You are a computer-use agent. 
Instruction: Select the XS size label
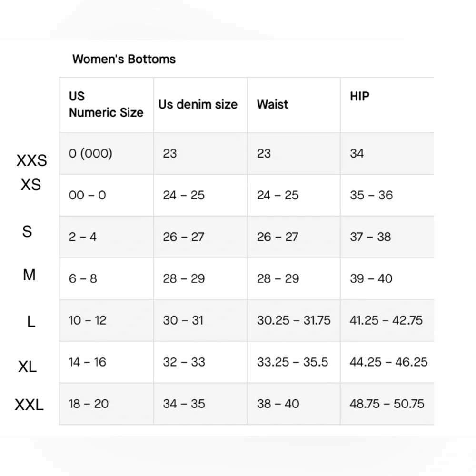tap(30, 185)
